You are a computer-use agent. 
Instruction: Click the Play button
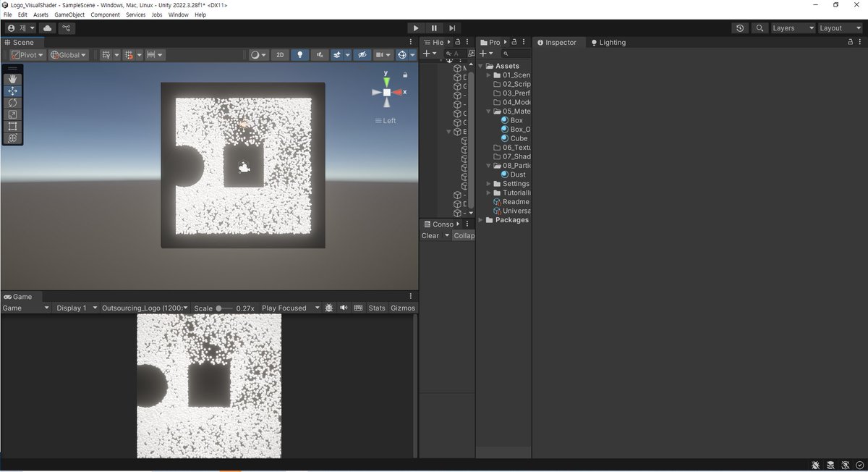pyautogui.click(x=415, y=28)
